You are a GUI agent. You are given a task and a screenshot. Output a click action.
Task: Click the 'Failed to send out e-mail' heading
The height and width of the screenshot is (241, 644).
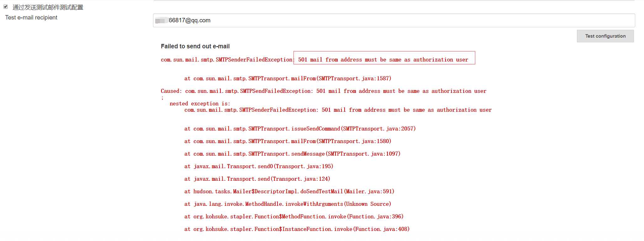195,46
